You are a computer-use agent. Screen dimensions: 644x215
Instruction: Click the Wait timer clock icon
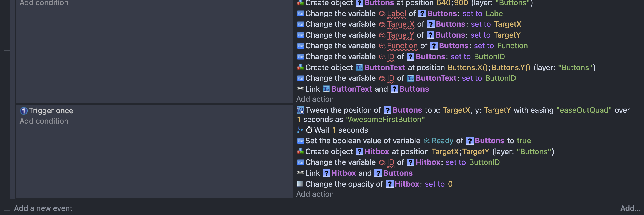point(309,130)
